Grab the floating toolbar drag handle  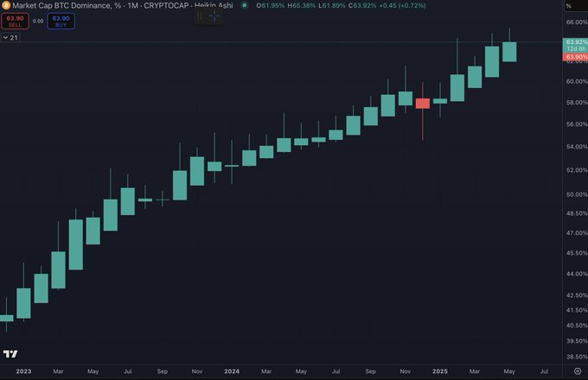[200, 16]
